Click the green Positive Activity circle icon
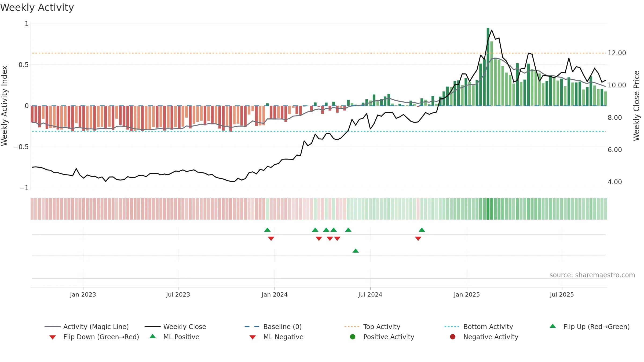The height and width of the screenshot is (362, 644). pyautogui.click(x=353, y=337)
